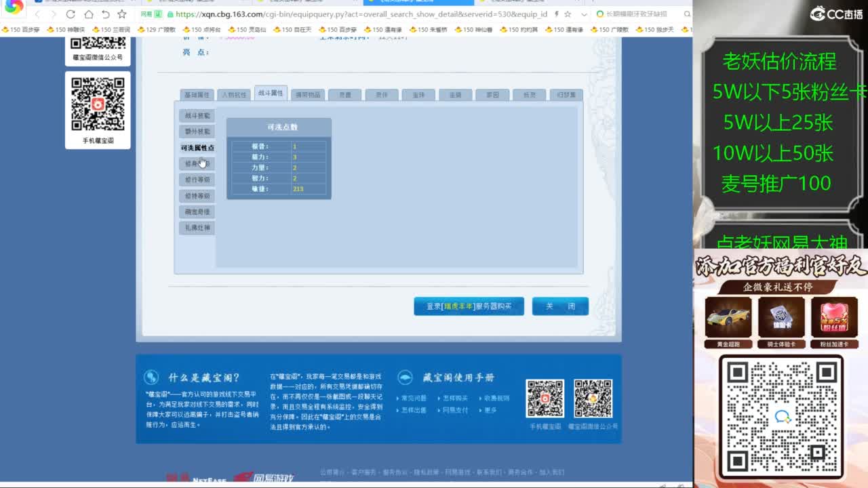
Task: Click the round icon beside 什么是藏宝阁
Action: [x=151, y=378]
